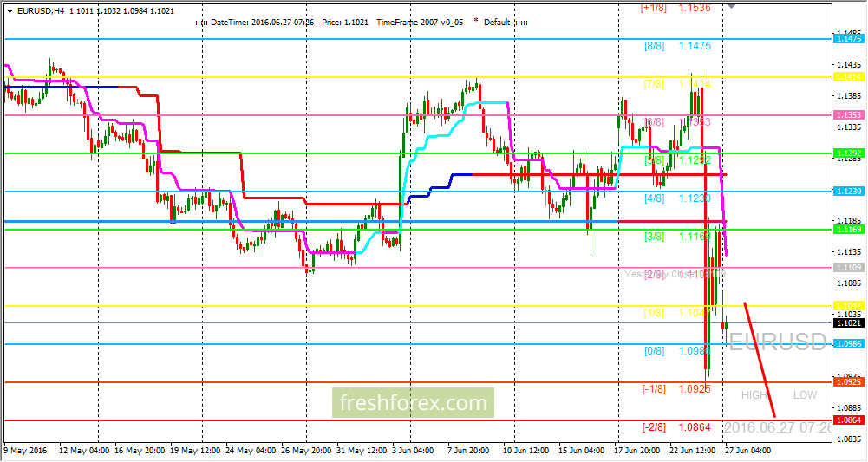Image resolution: width=868 pixels, height=462 pixels.
Task: Click the green 1.1292 price axis tag
Action: coord(849,153)
